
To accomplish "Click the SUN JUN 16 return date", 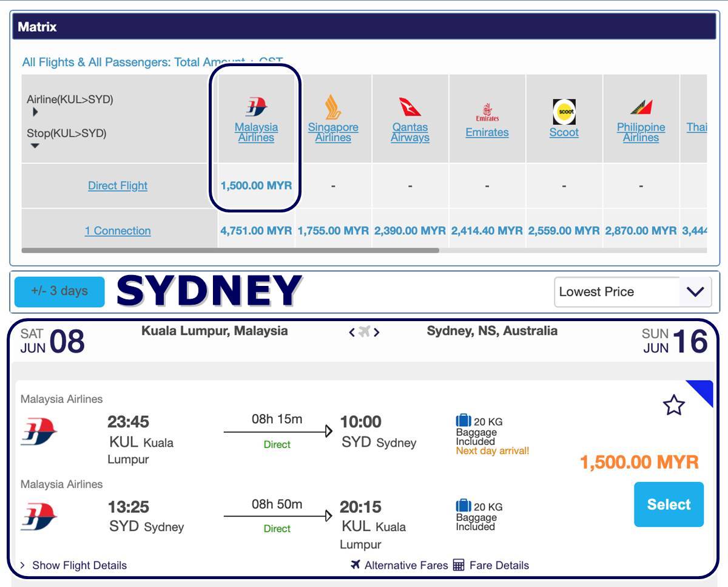I will pyautogui.click(x=675, y=341).
